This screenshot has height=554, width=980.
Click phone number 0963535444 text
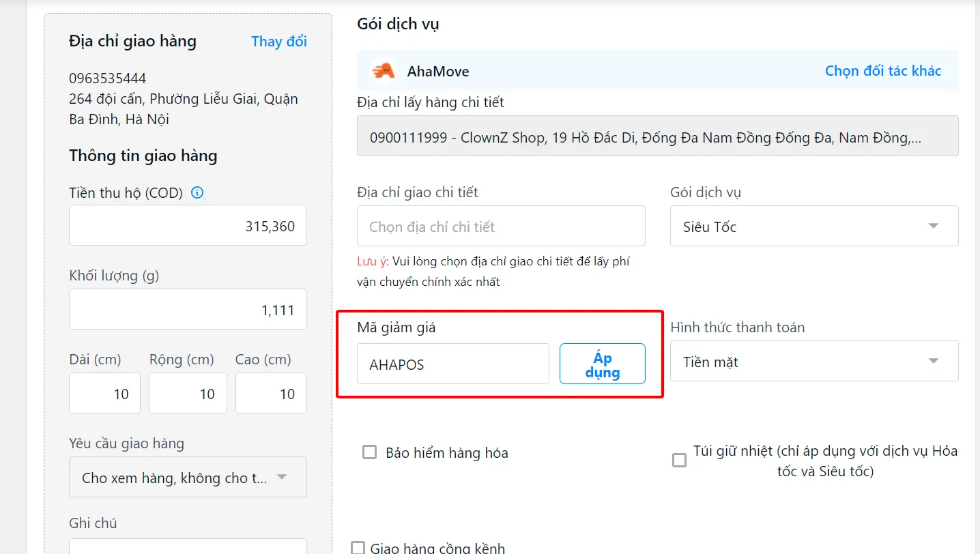(x=108, y=78)
